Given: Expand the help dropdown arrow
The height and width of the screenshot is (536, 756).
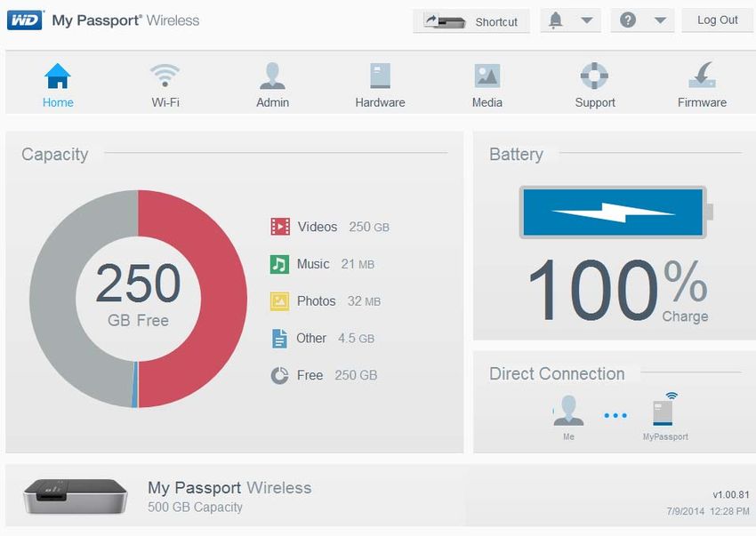Looking at the screenshot, I should [x=660, y=20].
